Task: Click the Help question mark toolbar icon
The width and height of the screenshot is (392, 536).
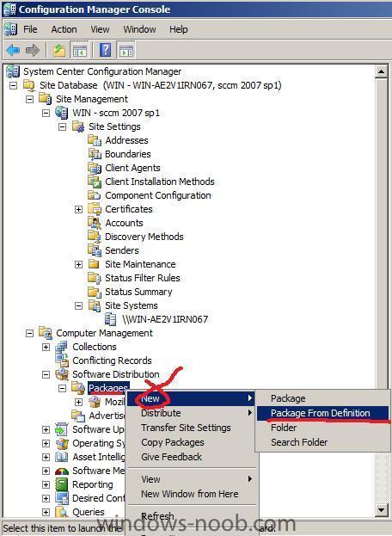Action: click(x=105, y=51)
